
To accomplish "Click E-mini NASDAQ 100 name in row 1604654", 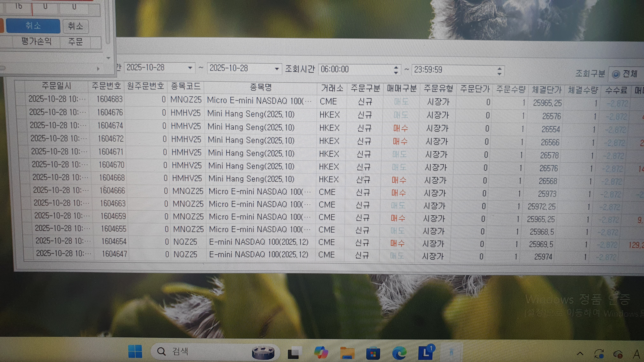I will coord(259,242).
